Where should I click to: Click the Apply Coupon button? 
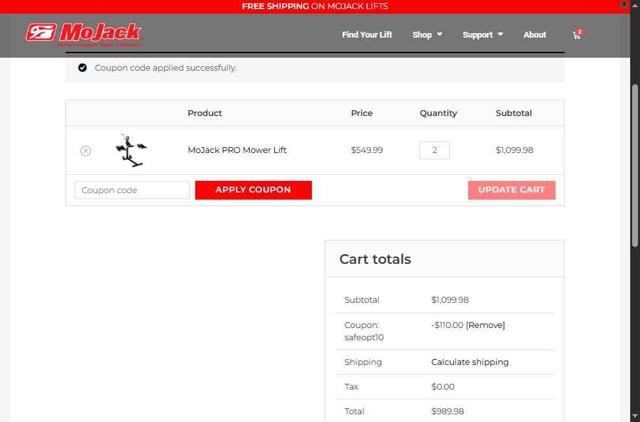253,190
